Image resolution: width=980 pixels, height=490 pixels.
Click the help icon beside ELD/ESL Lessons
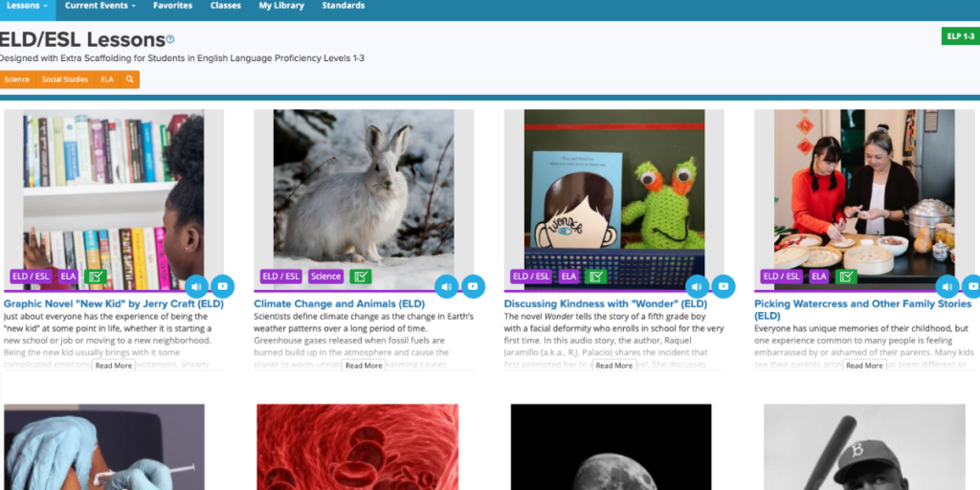click(x=170, y=40)
